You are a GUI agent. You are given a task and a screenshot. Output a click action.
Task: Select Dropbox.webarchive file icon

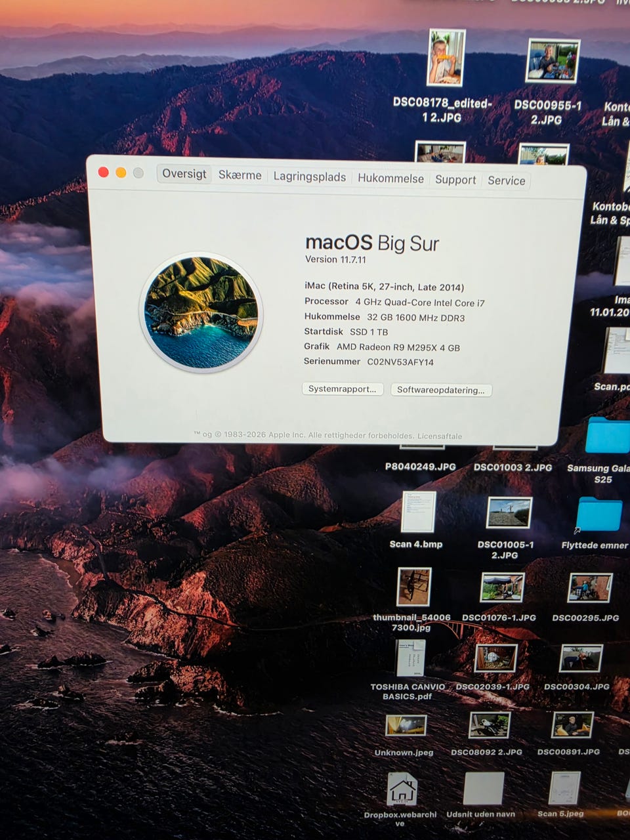point(402,789)
